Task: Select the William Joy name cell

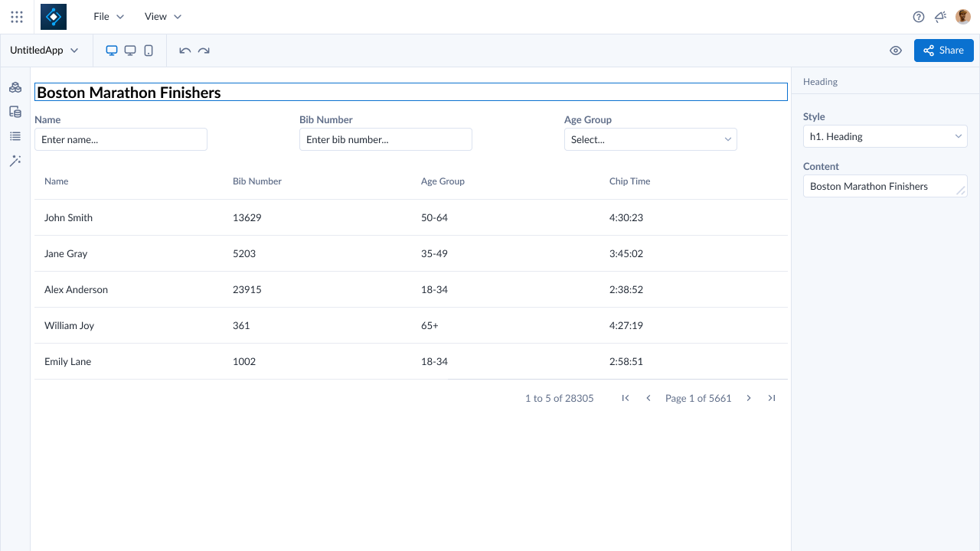Action: [x=69, y=325]
